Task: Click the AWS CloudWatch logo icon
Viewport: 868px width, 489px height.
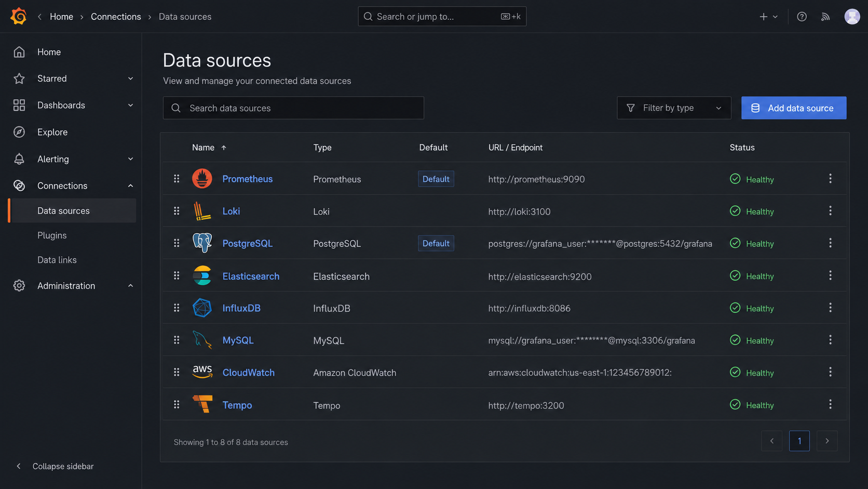Action: point(202,372)
